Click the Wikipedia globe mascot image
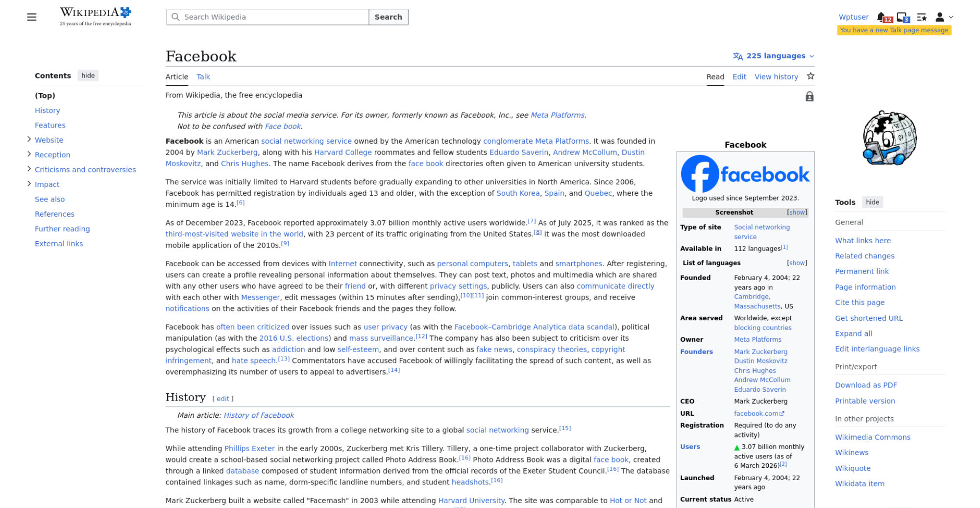Image resolution: width=980 pixels, height=508 pixels. (x=889, y=138)
